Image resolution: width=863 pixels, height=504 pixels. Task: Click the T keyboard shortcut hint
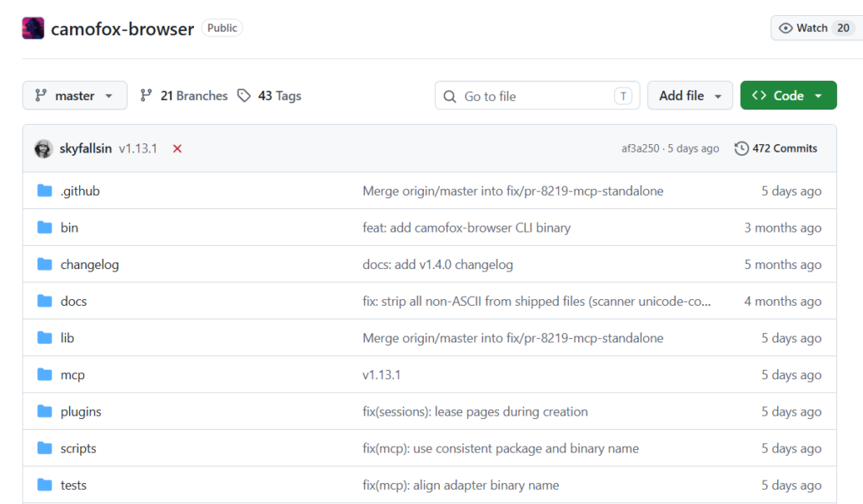click(623, 96)
